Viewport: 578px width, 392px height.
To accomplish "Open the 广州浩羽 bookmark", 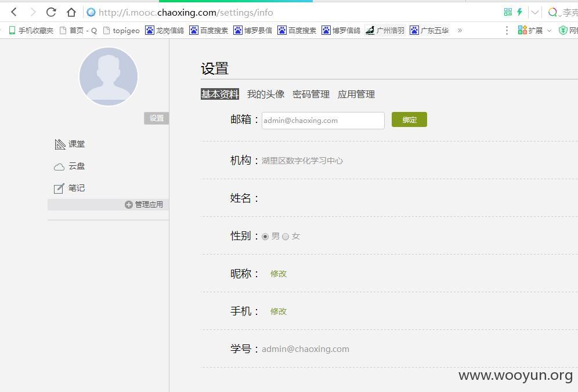I will point(385,30).
